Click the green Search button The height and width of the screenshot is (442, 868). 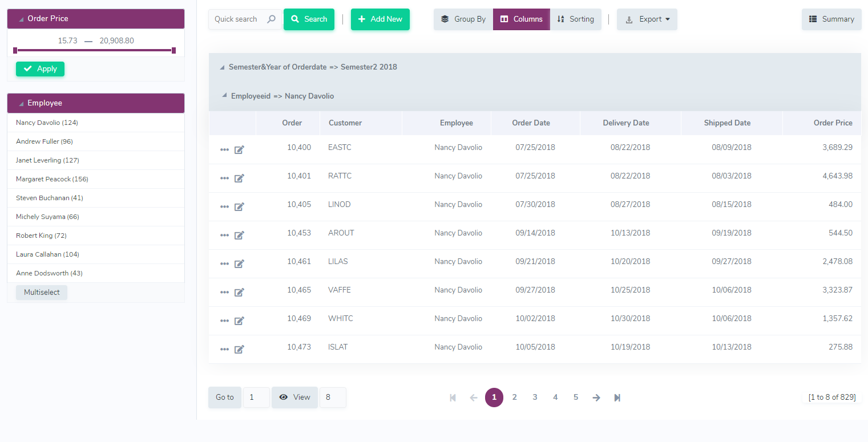(x=309, y=19)
